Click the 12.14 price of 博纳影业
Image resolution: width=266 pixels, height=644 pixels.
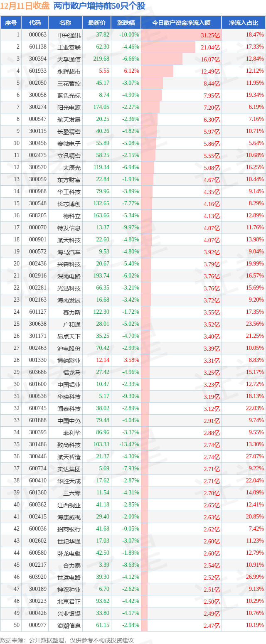click(103, 360)
